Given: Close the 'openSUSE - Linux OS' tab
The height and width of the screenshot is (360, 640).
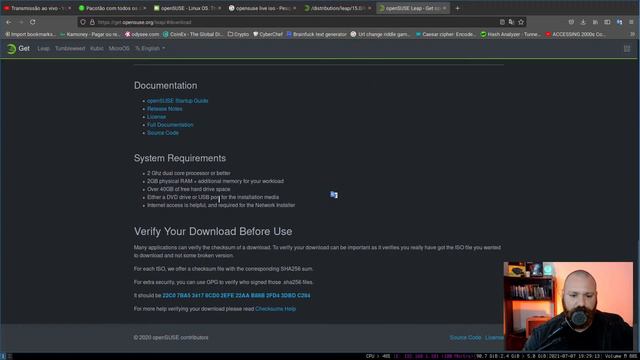Looking at the screenshot, I should point(220,8).
